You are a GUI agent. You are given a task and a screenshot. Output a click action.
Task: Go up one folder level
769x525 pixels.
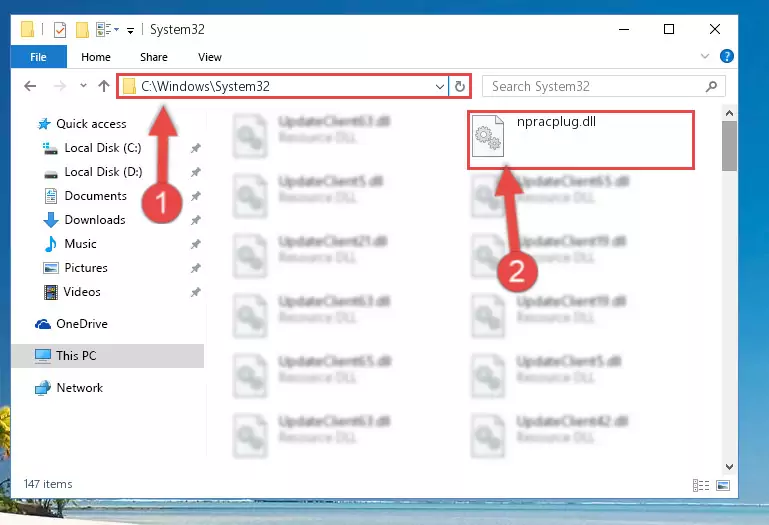coord(103,86)
